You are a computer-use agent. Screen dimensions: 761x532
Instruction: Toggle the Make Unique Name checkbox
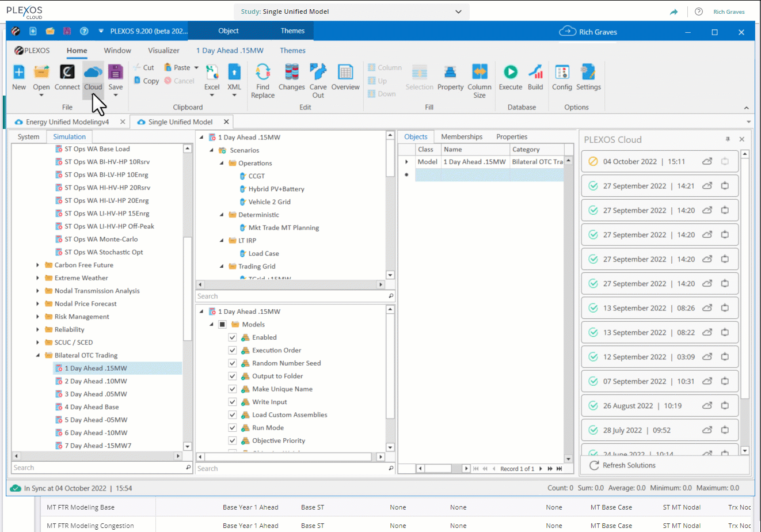(x=233, y=389)
